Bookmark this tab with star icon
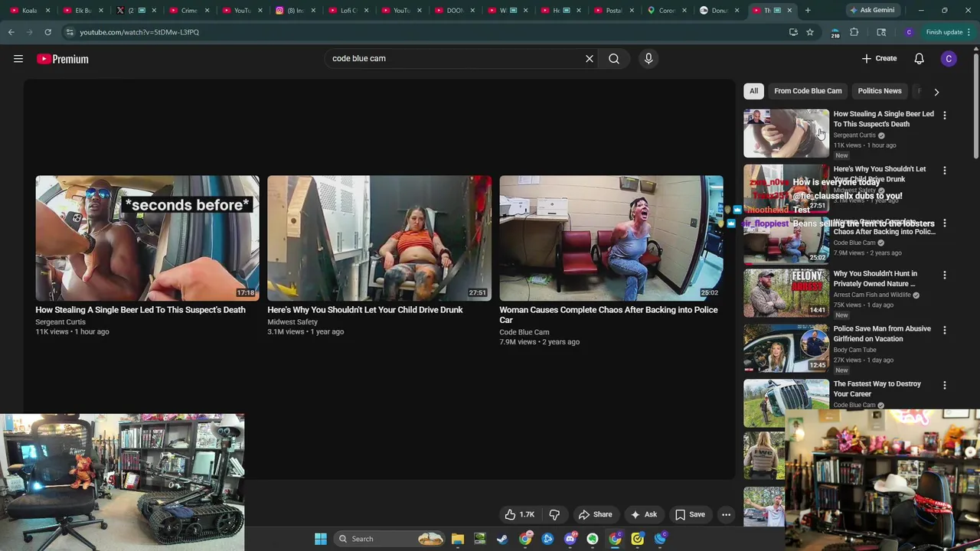This screenshot has width=980, height=551. pyautogui.click(x=810, y=32)
